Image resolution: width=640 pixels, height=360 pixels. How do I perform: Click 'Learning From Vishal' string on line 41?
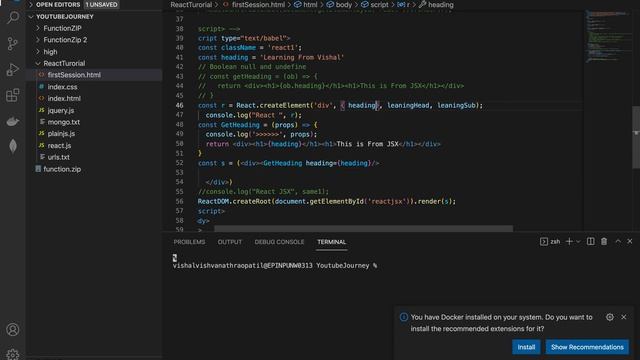point(302,57)
